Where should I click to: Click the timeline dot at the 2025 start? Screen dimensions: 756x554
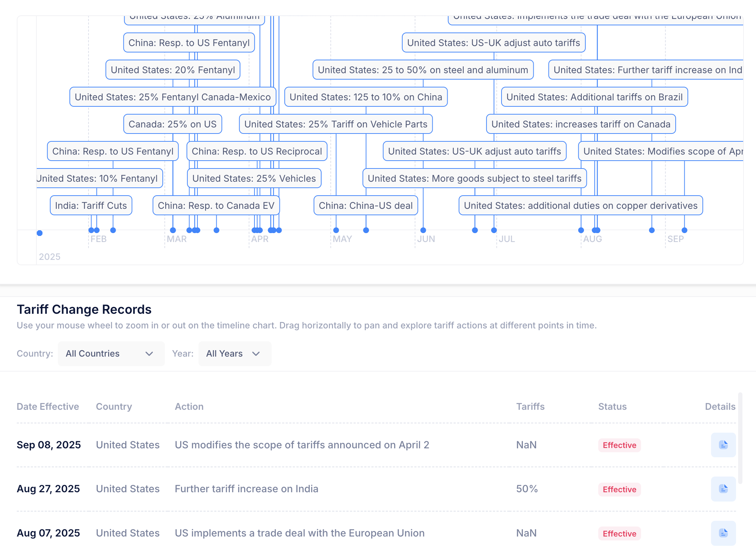[40, 233]
